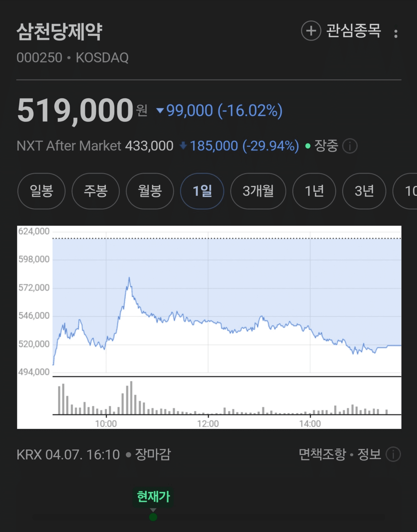
Task: Tap the 삼천당제약 stock name title
Action: pos(59,32)
